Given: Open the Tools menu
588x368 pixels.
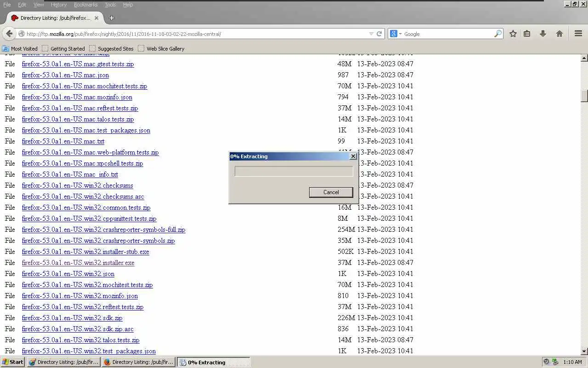Looking at the screenshot, I should coord(110,5).
